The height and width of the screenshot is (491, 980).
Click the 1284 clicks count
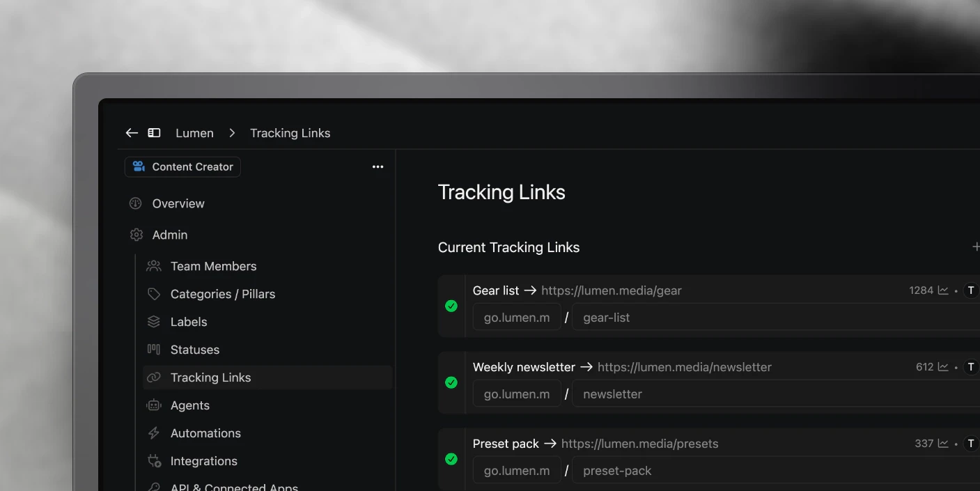921,290
